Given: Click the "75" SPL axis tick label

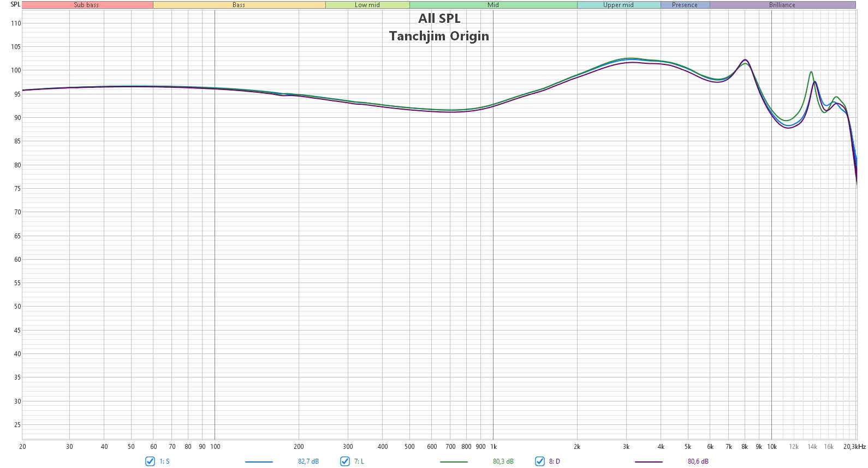Looking at the screenshot, I should tap(17, 189).
